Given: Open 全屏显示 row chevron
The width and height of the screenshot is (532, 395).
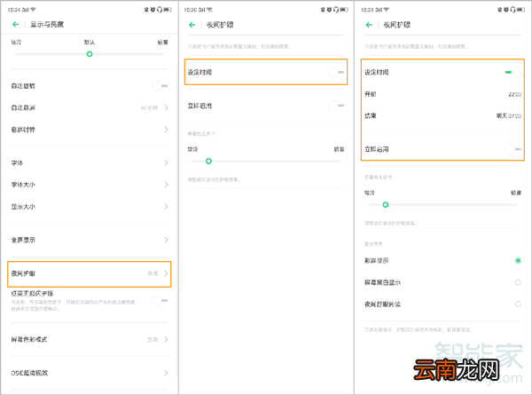Looking at the screenshot, I should pyautogui.click(x=167, y=240).
